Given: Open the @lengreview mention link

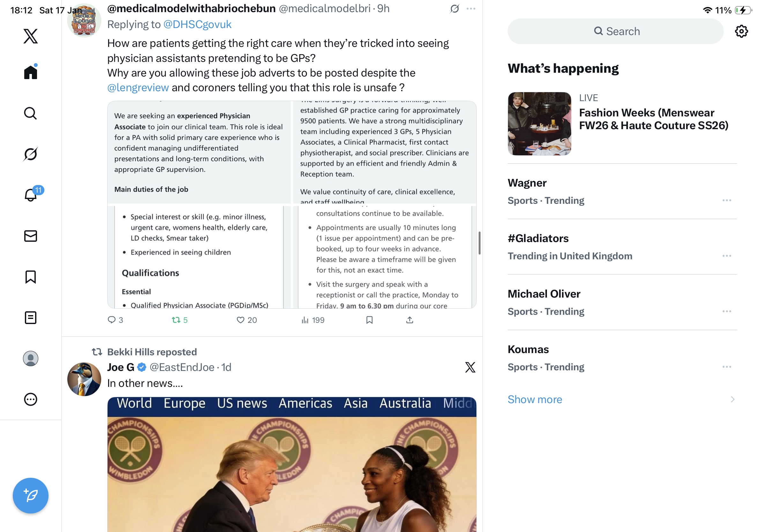Looking at the screenshot, I should [138, 88].
